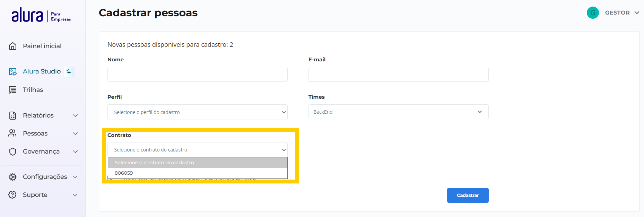Click the Configurações gear icon
Screen dimensions: 644x217
pyautogui.click(x=13, y=177)
